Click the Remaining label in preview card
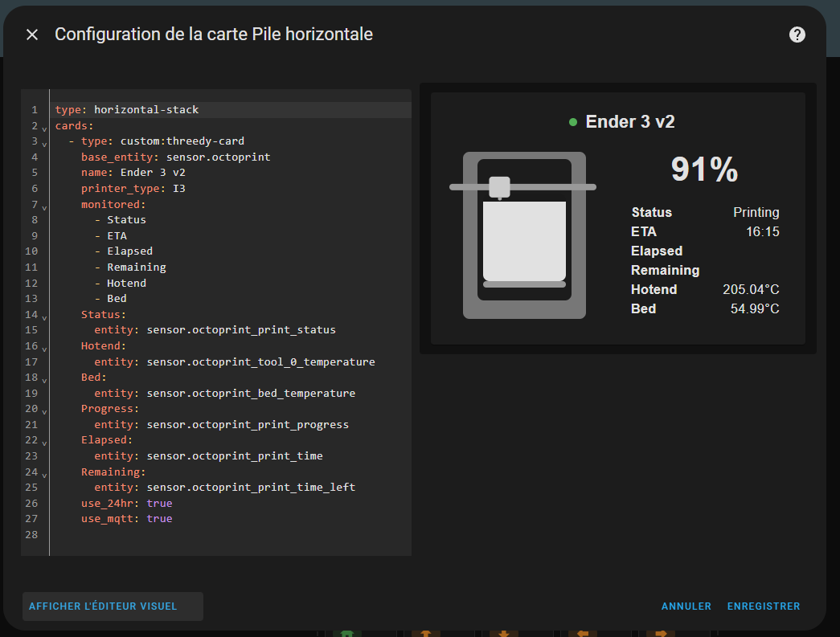The width and height of the screenshot is (840, 637). [x=666, y=271]
